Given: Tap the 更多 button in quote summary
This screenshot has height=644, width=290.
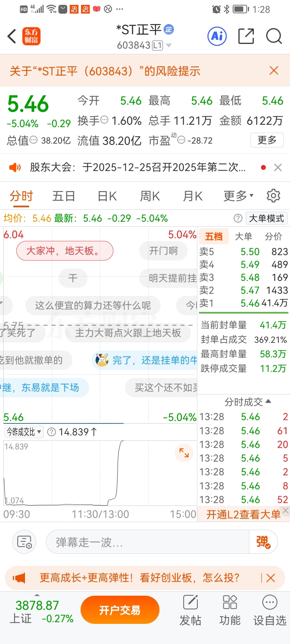Looking at the screenshot, I should [x=267, y=140].
